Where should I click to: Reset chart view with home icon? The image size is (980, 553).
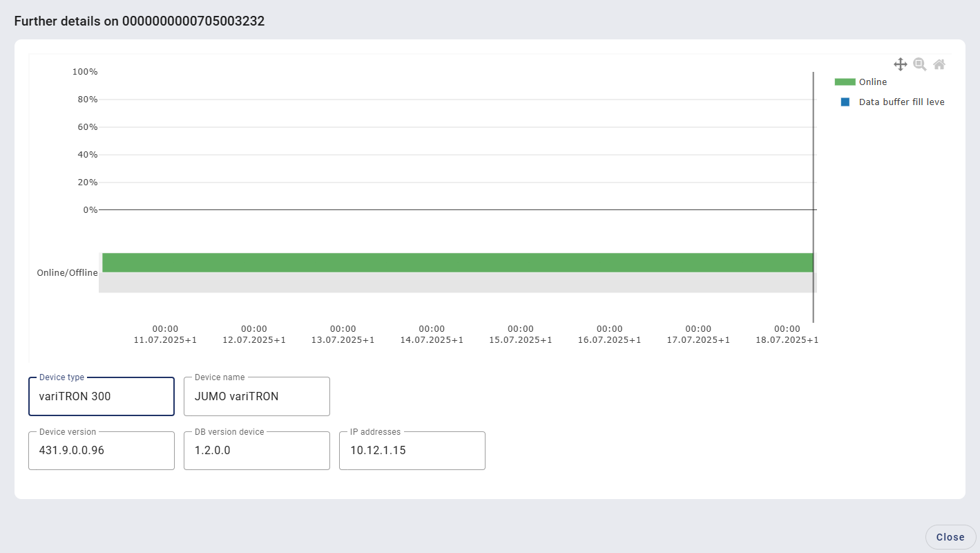click(939, 64)
